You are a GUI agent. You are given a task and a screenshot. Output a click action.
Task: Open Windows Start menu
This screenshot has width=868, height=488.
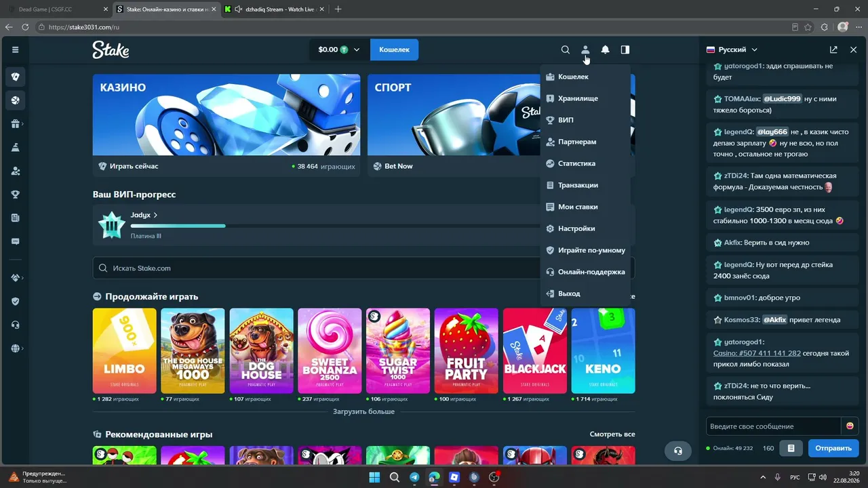[x=374, y=477]
